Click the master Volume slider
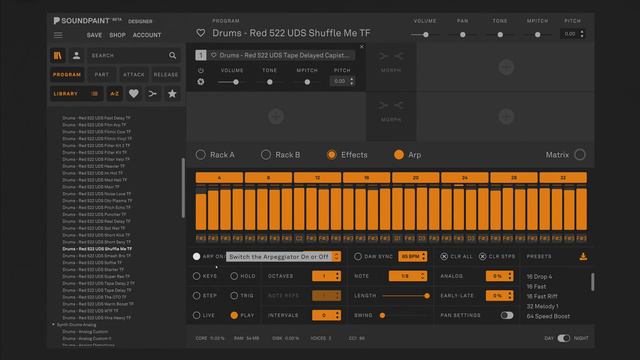640x360 pixels. coord(425,35)
